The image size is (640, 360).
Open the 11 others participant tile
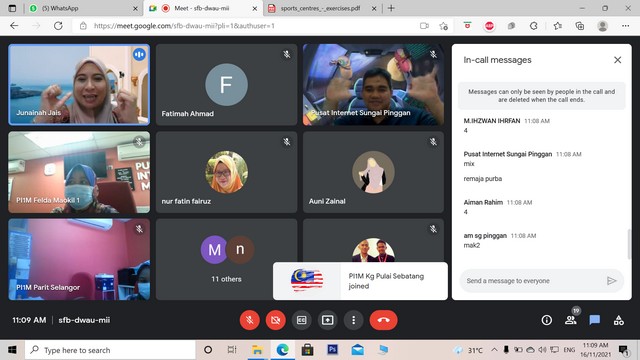tap(227, 259)
